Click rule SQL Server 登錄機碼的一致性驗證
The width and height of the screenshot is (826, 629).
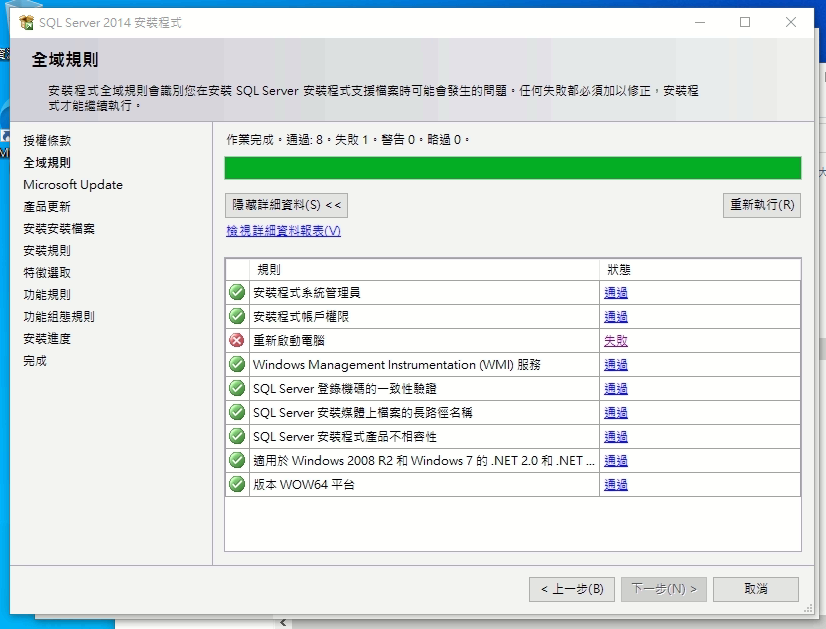pyautogui.click(x=345, y=389)
